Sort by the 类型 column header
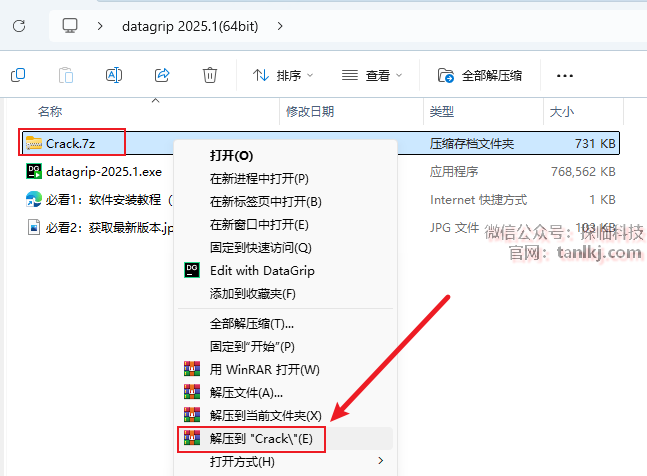647x476 pixels. tap(442, 111)
